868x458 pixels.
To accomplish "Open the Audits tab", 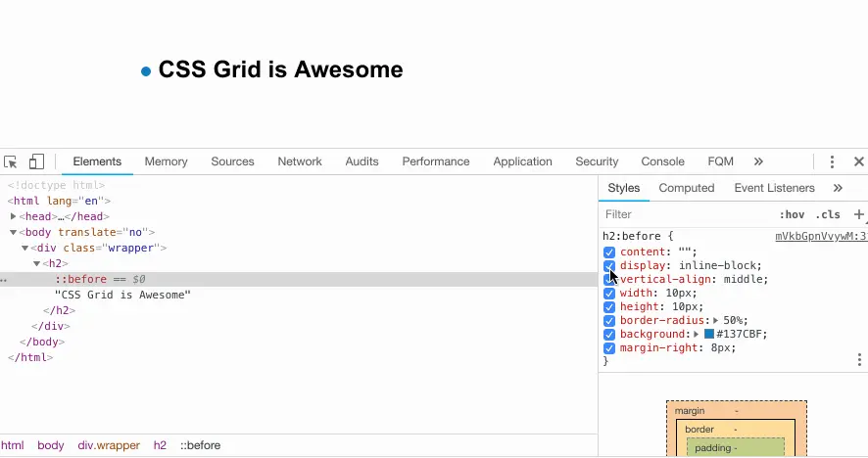I will [362, 161].
